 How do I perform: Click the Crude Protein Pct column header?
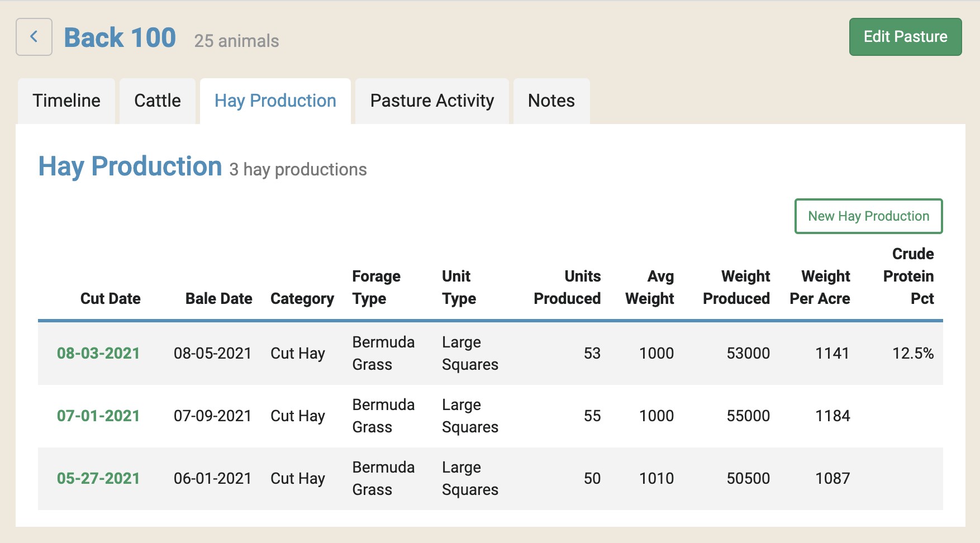coord(908,277)
